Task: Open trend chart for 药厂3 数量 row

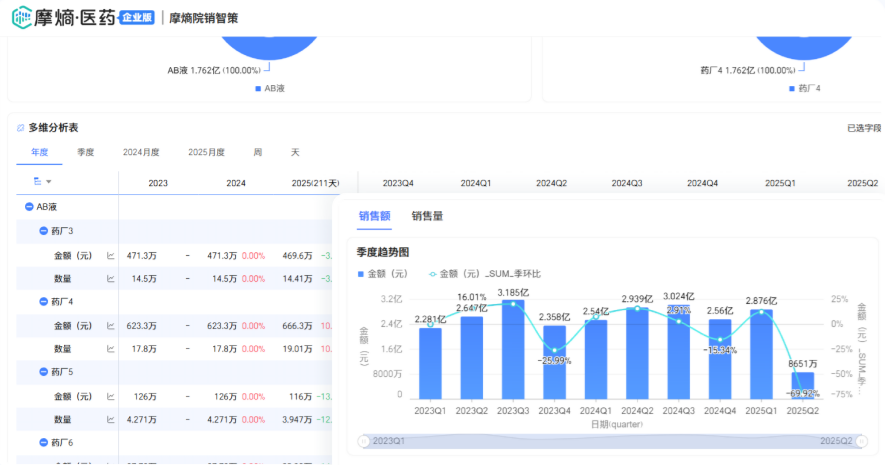Action: (110, 278)
